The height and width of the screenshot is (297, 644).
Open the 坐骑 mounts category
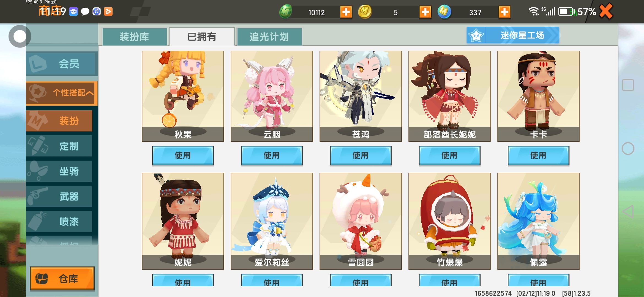pos(59,171)
